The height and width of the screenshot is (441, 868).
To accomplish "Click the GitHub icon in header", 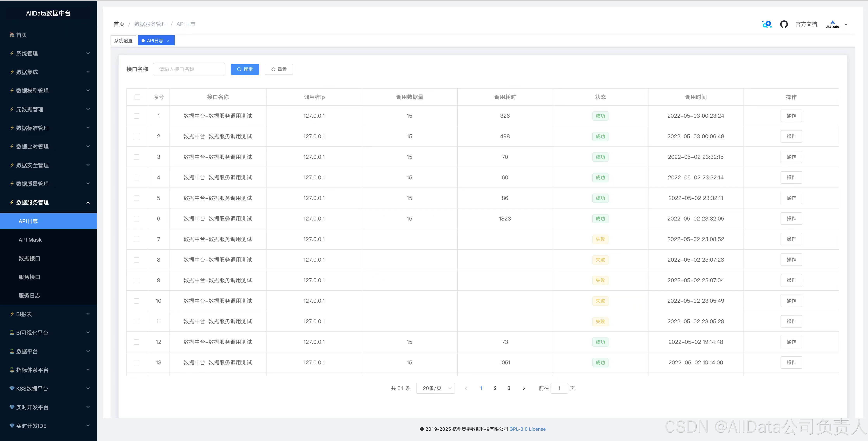I will (x=784, y=24).
